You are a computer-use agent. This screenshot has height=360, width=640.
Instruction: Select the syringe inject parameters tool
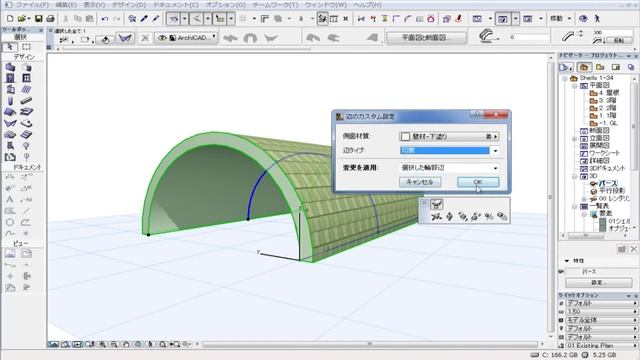[156, 19]
